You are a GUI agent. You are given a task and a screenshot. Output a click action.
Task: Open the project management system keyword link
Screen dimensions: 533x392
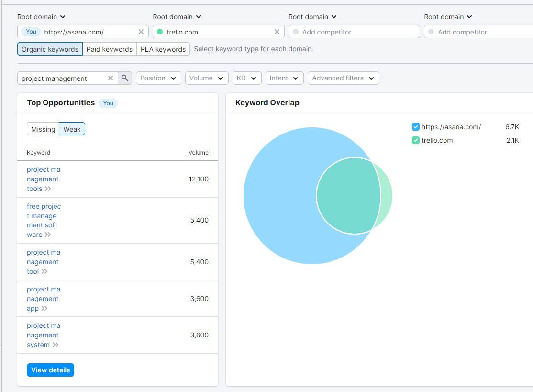pos(44,335)
